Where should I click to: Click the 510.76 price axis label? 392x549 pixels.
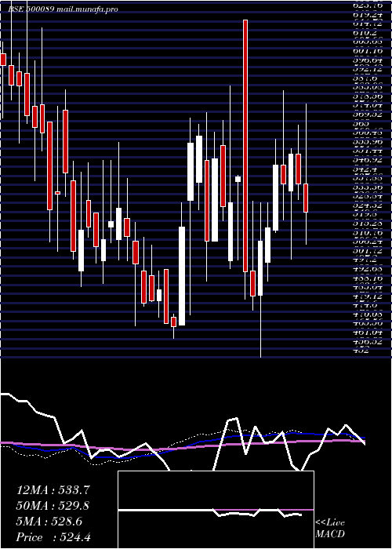(x=367, y=233)
